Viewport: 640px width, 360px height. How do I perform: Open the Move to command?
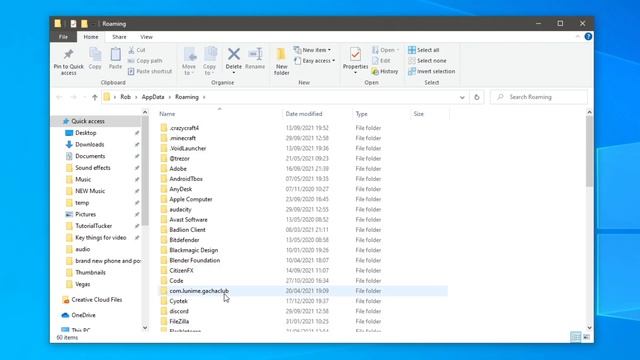point(189,61)
